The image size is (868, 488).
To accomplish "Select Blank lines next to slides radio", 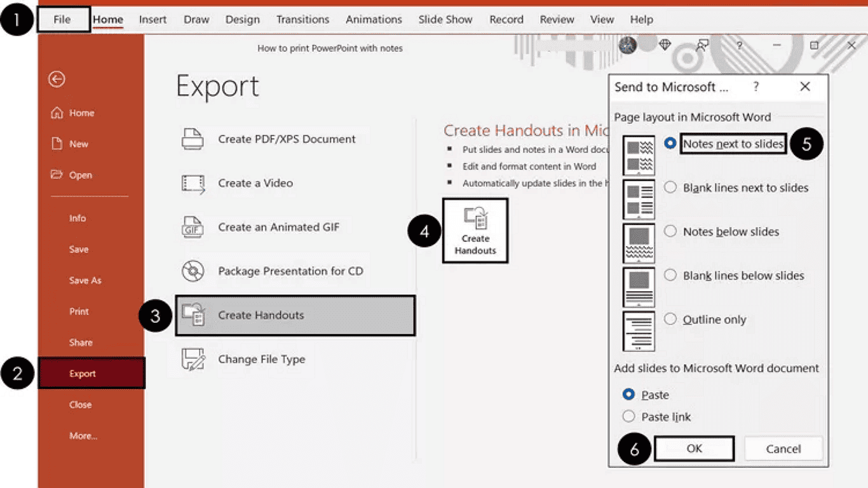I will click(x=670, y=187).
